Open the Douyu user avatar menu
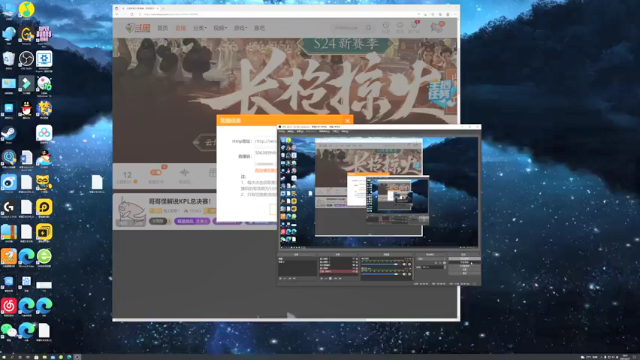Screen dimensions: 640x360 pos(437,27)
